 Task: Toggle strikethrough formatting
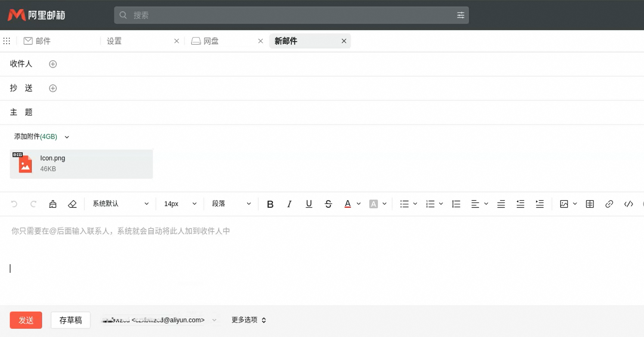coord(328,204)
